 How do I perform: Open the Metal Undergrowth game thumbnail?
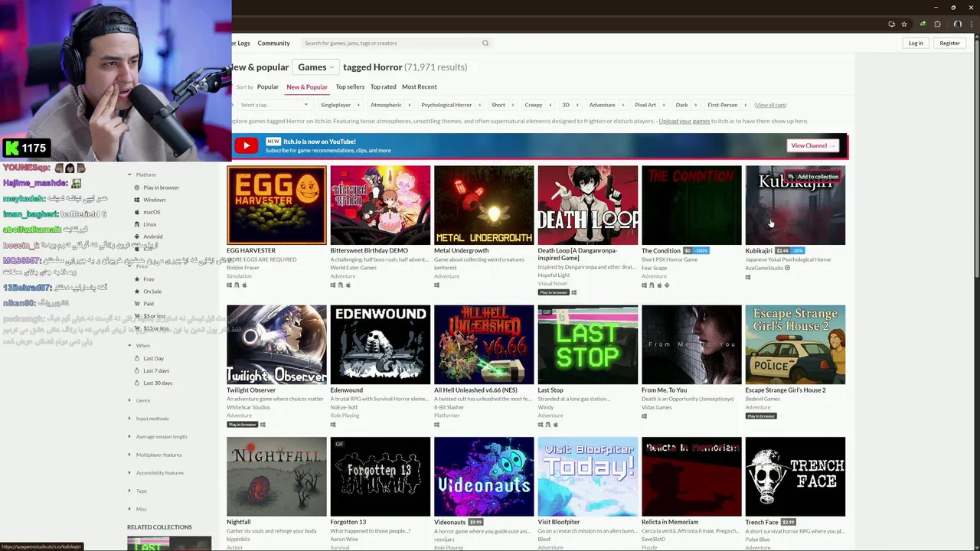click(484, 205)
